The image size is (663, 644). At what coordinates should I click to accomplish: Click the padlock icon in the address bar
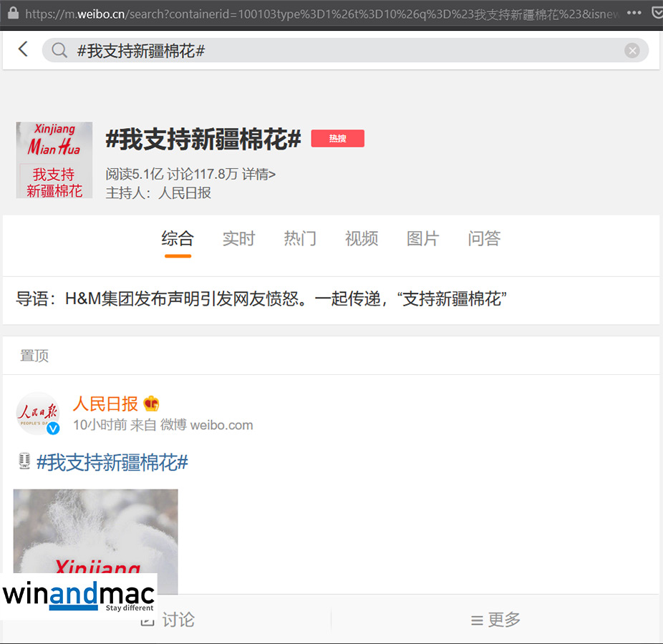point(12,14)
